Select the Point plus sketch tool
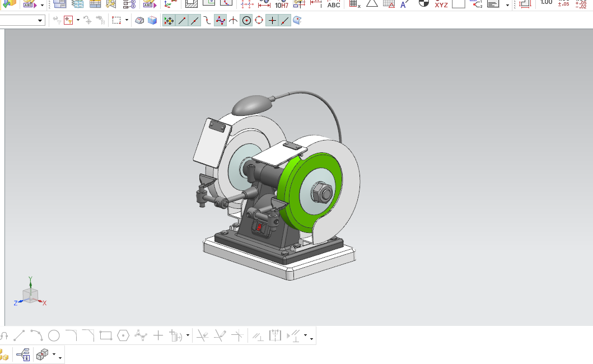 point(158,335)
